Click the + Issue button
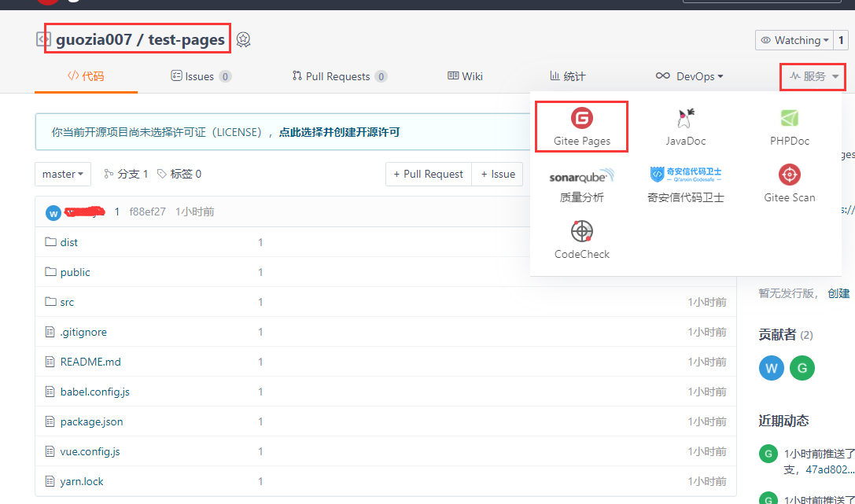The image size is (855, 504). tap(498, 174)
